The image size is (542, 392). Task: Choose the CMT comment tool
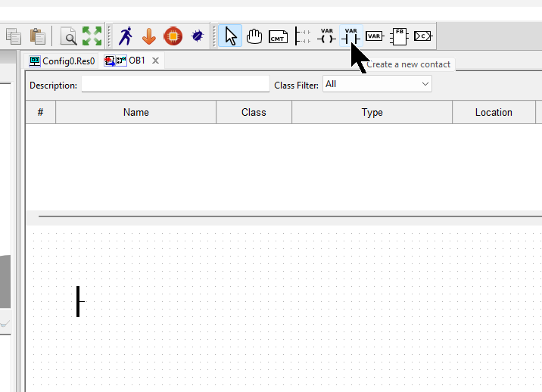click(x=279, y=36)
